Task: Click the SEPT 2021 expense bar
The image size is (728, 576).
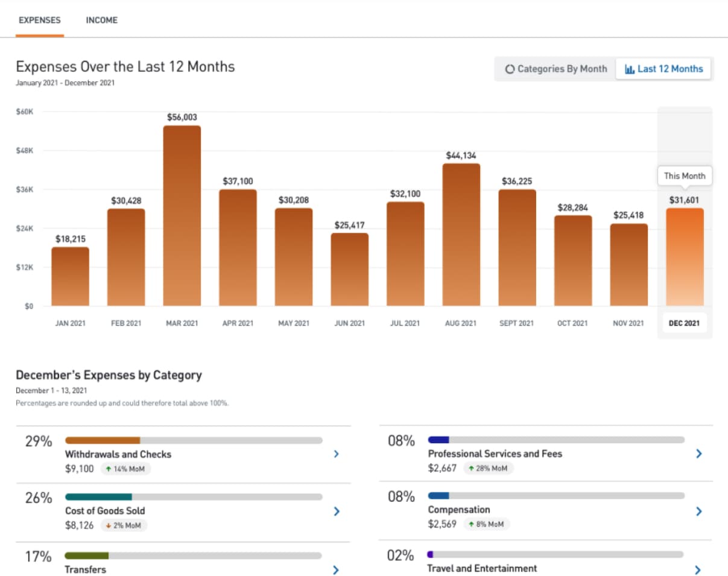Action: click(x=518, y=247)
